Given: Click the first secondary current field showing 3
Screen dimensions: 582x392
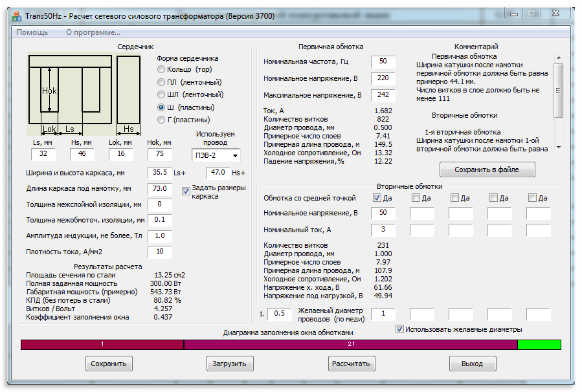Looking at the screenshot, I should [x=383, y=230].
